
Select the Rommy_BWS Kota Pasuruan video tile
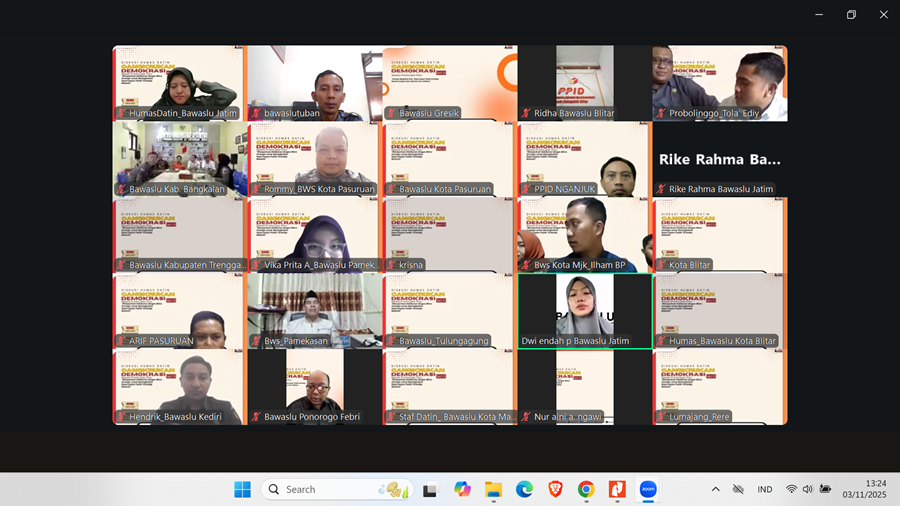314,159
